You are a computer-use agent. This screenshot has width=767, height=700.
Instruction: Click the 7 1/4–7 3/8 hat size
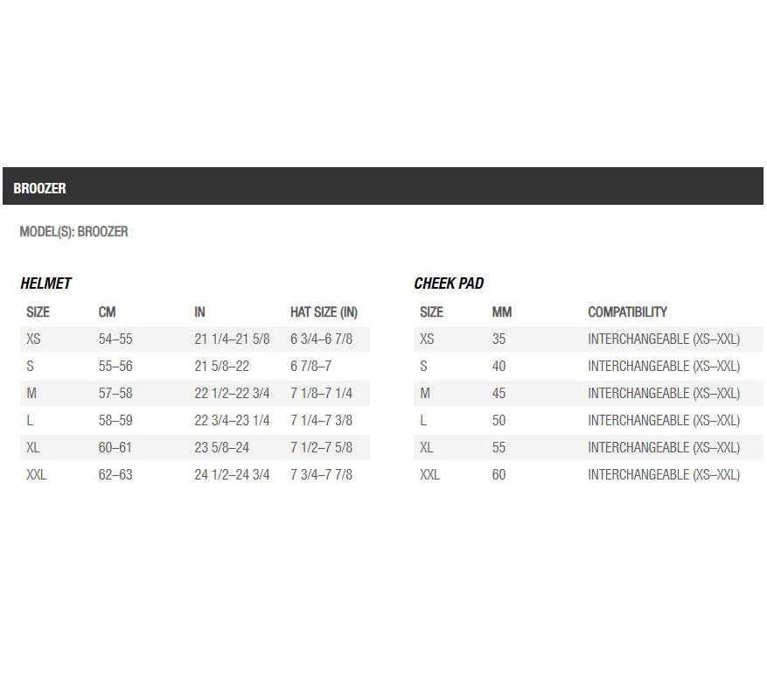click(x=321, y=421)
